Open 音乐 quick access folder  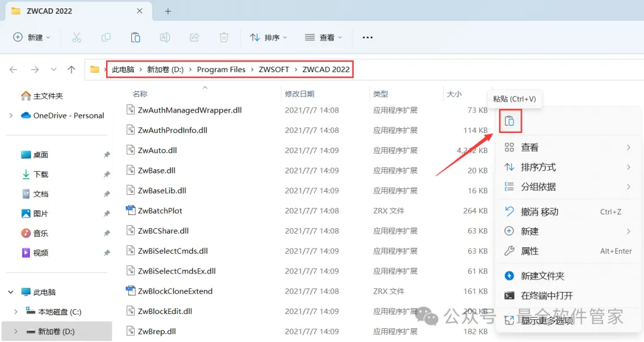click(x=35, y=233)
